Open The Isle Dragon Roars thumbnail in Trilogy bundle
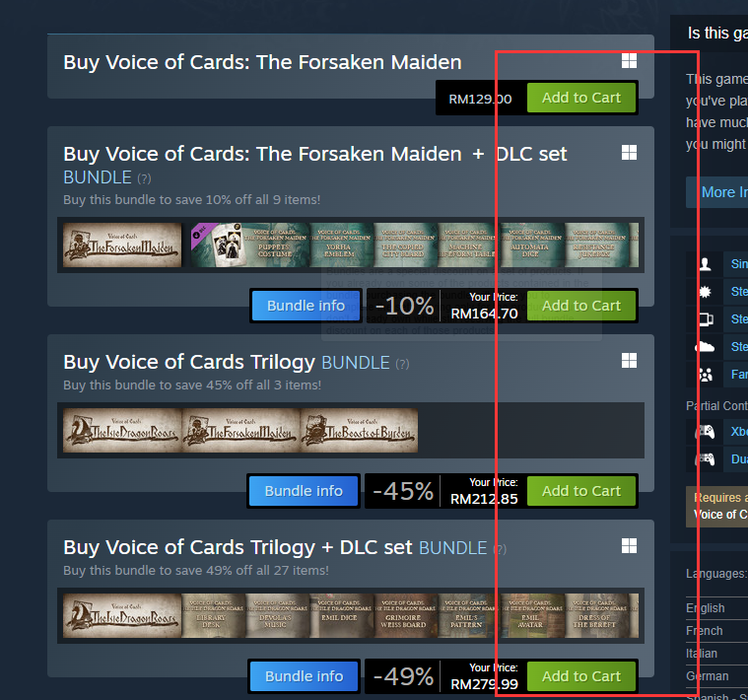Screen dimensions: 748x700 (122, 431)
